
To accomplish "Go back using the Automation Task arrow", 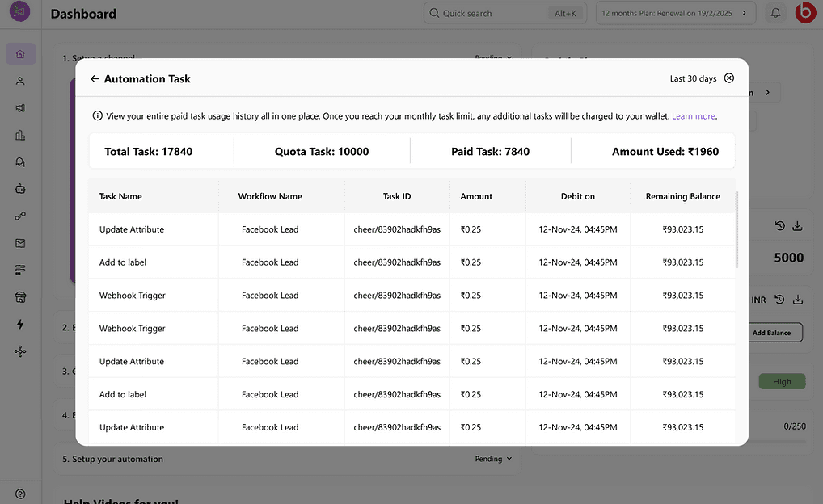I will [95, 78].
